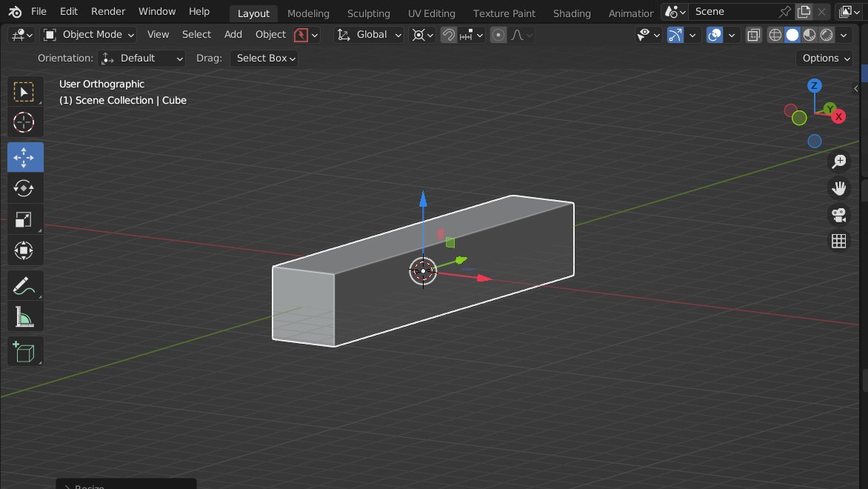Screen dimensions: 868x489
Task: Open the view layer dropdown
Action: [x=849, y=12]
